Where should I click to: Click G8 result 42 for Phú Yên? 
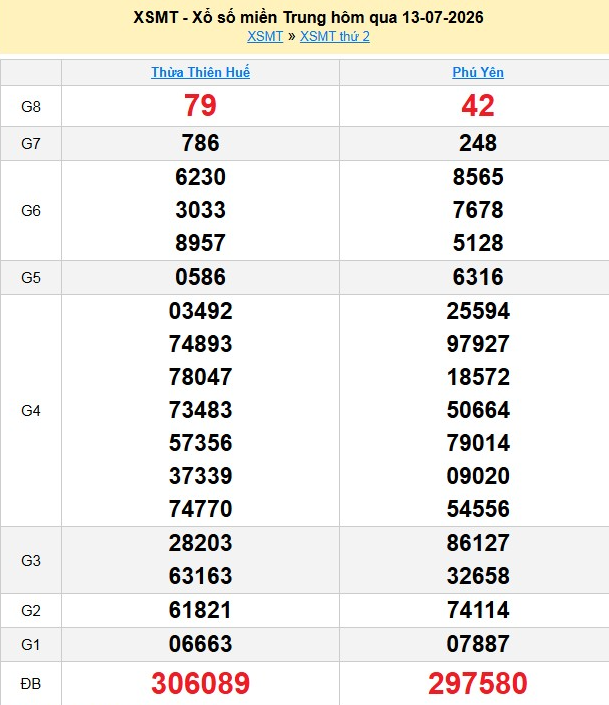point(478,106)
